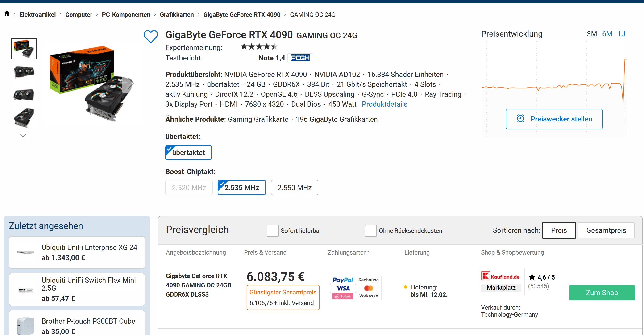Click the (53545) review count

pos(538,286)
